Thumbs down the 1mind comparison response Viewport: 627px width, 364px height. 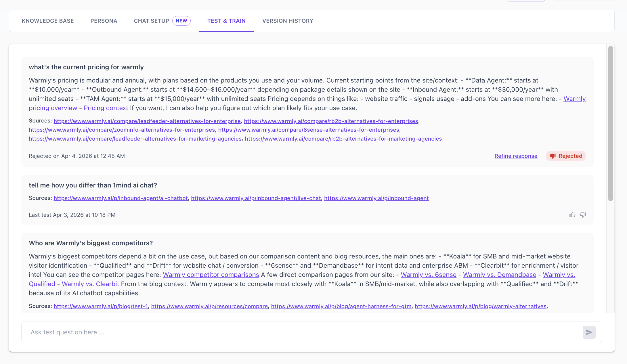(583, 215)
